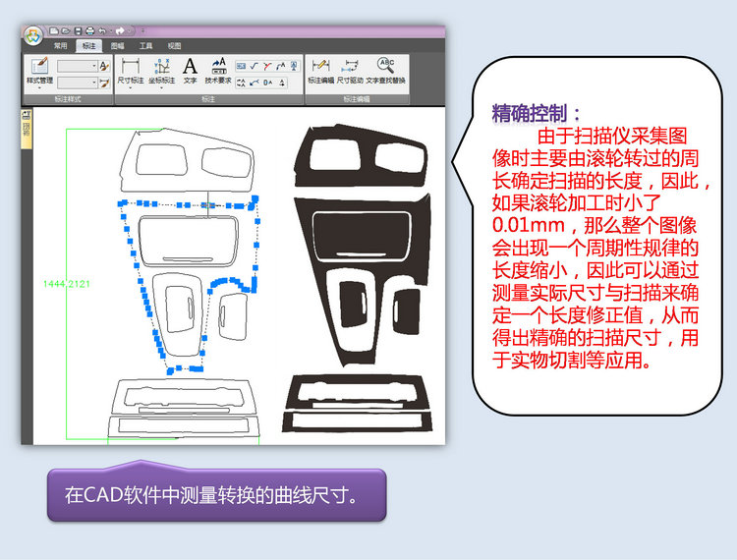The width and height of the screenshot is (737, 560).
Task: Open the 工具 ribbon tab
Action: (145, 45)
